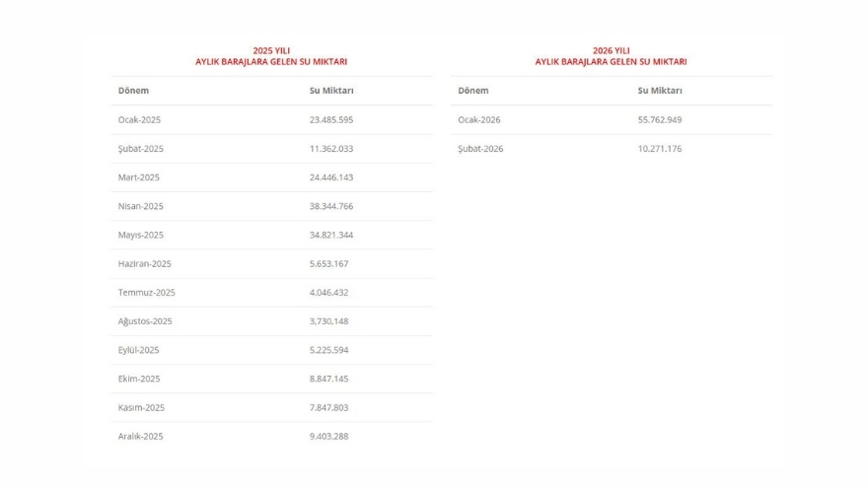Click the Ocak-2026 value 55.762.949

[660, 120]
